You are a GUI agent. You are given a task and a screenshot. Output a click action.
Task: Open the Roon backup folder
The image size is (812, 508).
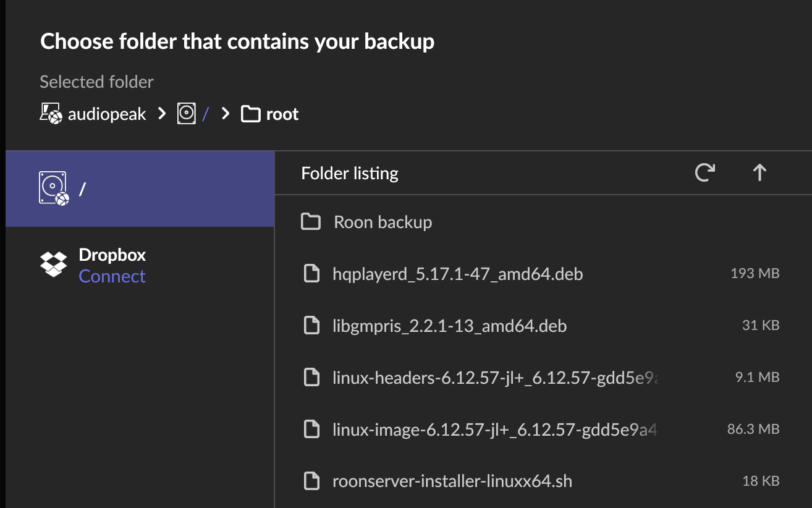pyautogui.click(x=383, y=222)
